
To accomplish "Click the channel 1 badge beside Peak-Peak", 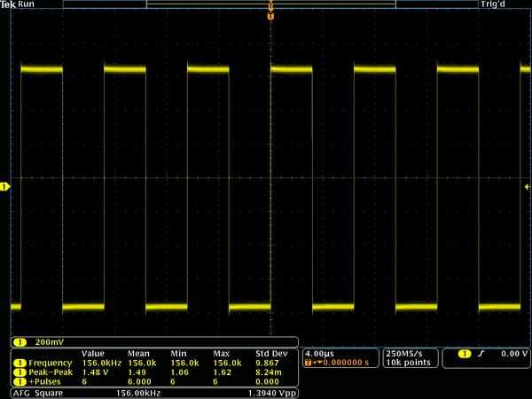I will [18, 372].
